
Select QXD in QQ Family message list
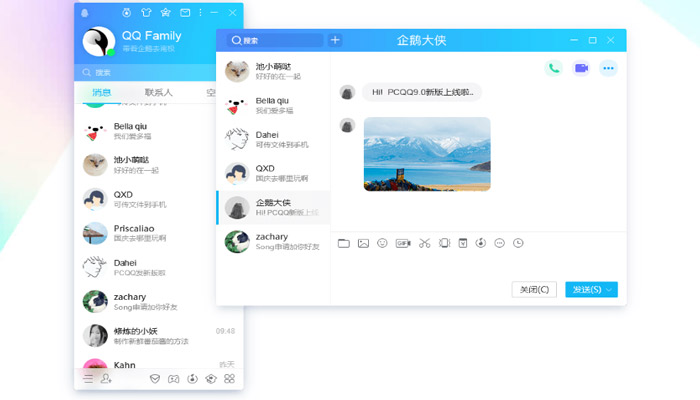coord(145,199)
